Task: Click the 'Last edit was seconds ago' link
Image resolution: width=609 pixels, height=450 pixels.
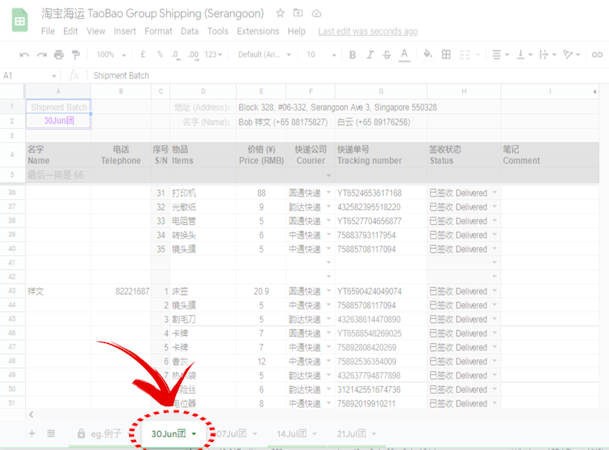Action: click(366, 31)
